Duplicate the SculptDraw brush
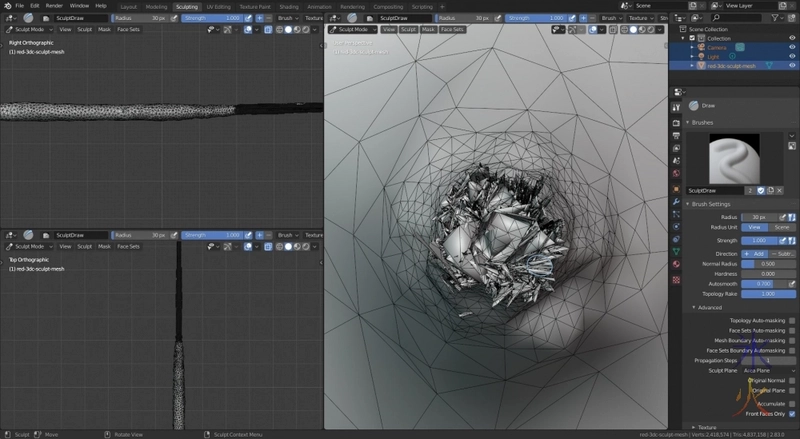Image resolution: width=800 pixels, height=439 pixels. [x=770, y=190]
